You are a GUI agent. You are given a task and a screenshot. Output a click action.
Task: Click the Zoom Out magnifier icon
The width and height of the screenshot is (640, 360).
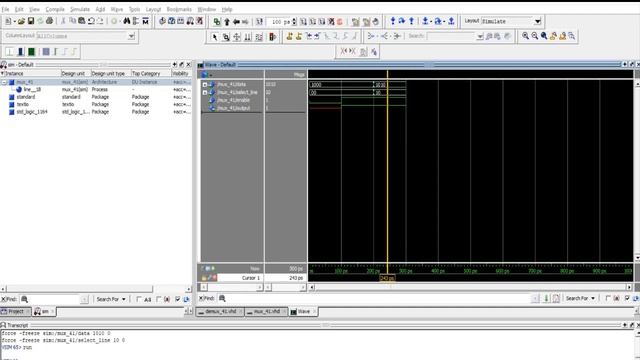535,36
